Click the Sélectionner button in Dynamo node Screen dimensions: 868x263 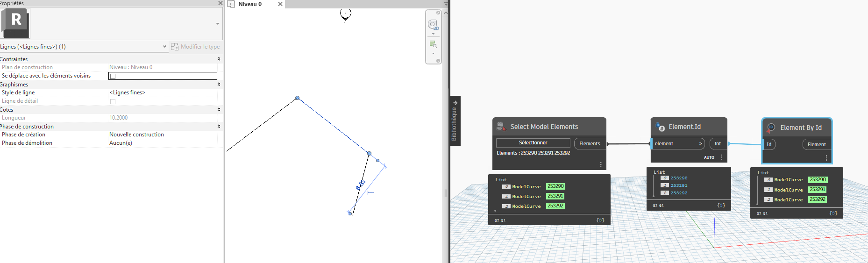533,143
